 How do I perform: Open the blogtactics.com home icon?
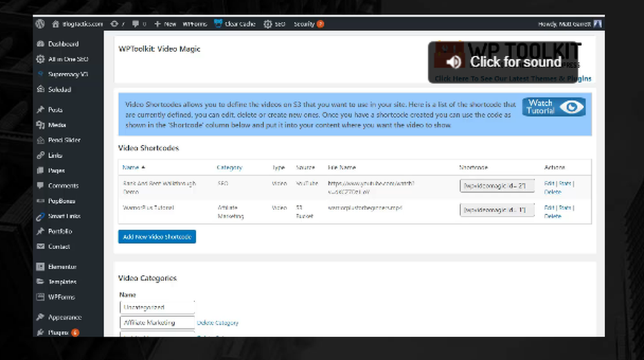(55, 24)
